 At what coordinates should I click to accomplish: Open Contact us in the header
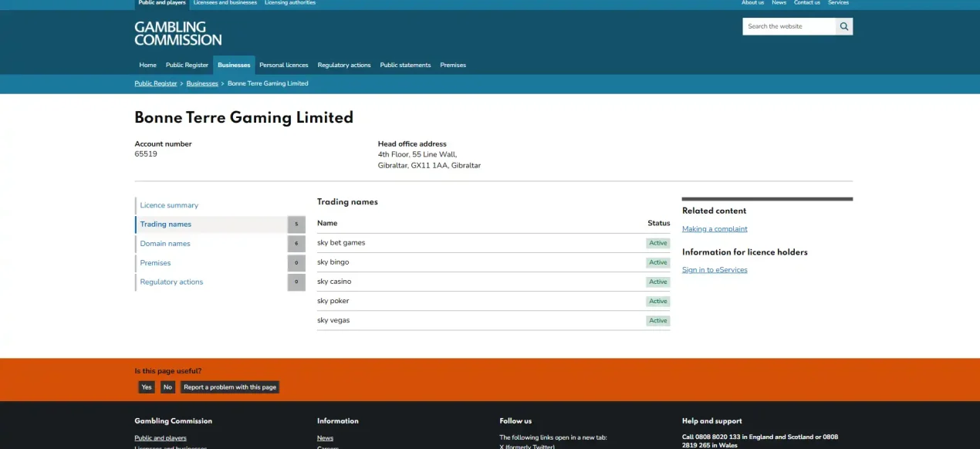point(807,3)
